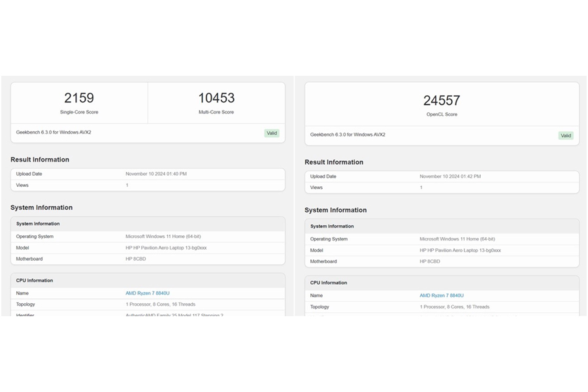Click the Single-Core Score label
The height and width of the screenshot is (392, 588).
pos(79,112)
